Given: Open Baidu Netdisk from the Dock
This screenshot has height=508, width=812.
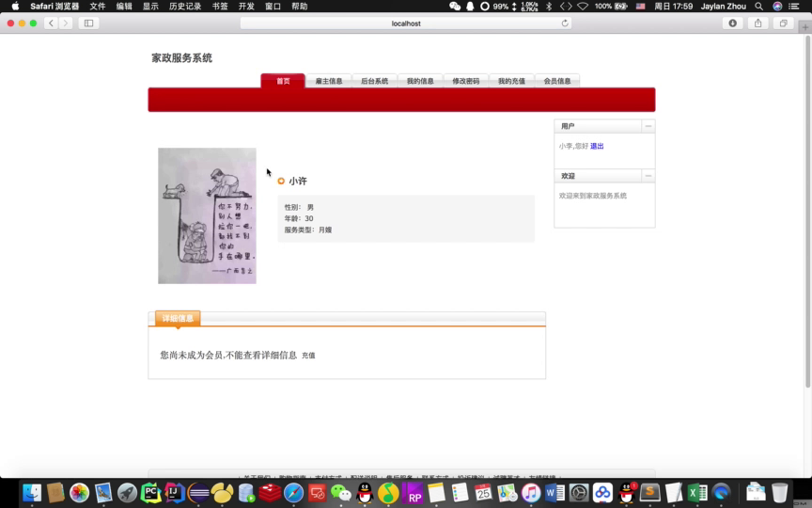Looking at the screenshot, I should coord(602,493).
